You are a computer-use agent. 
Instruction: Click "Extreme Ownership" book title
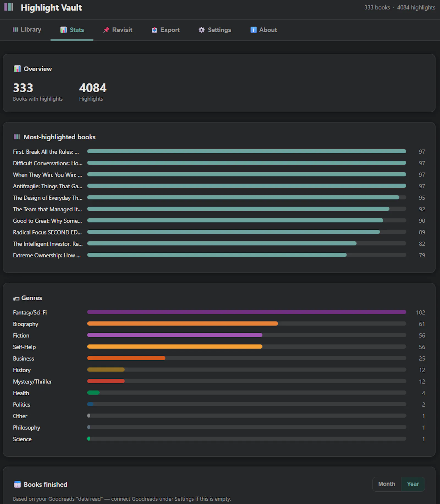pos(47,256)
